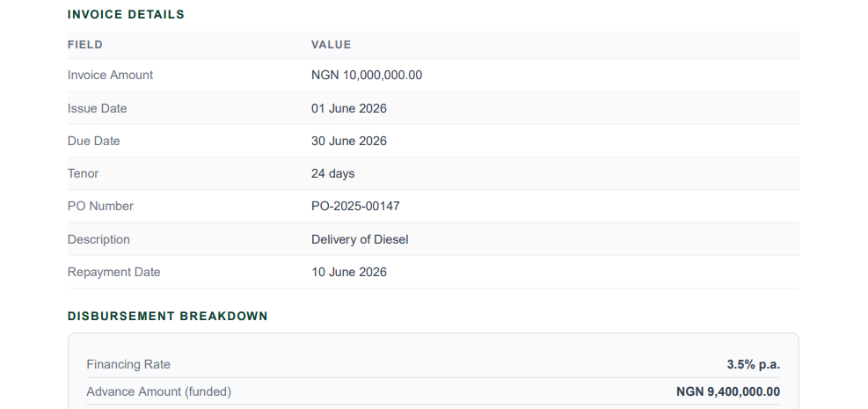The height and width of the screenshot is (409, 868).
Task: Select the value PO-2025-00147
Action: pyautogui.click(x=355, y=207)
